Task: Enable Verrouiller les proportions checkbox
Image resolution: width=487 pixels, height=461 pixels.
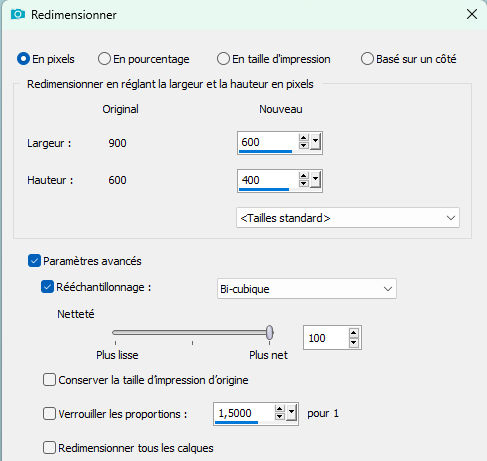Action: click(x=49, y=414)
